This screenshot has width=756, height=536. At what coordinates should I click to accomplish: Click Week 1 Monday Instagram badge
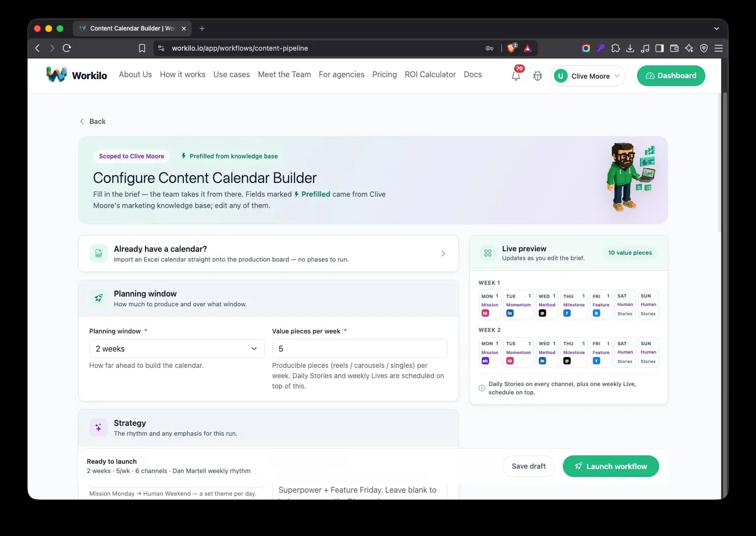pyautogui.click(x=485, y=313)
